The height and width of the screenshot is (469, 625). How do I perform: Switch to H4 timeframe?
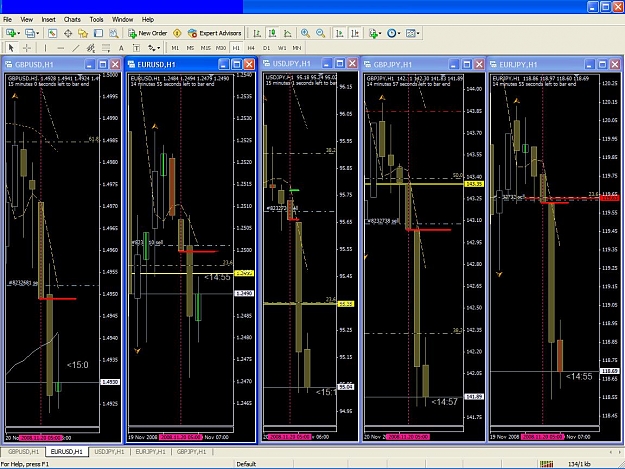(x=251, y=48)
